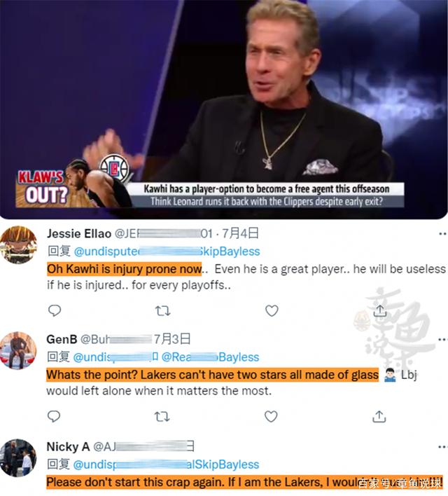Image resolution: width=448 pixels, height=496 pixels.
Task: Like Jessie Ellao's tweet
Action: pyautogui.click(x=272, y=310)
